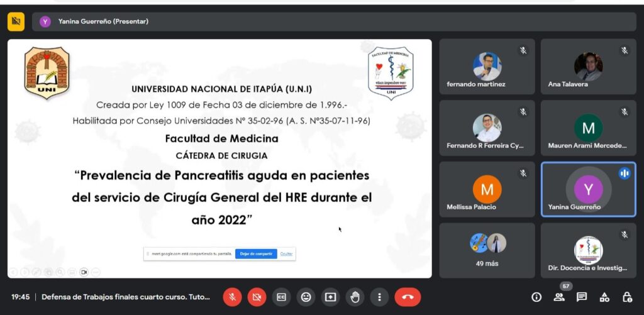Select the Yanina Guerreño (Presentar) tab
644x315 pixels.
coord(103,21)
